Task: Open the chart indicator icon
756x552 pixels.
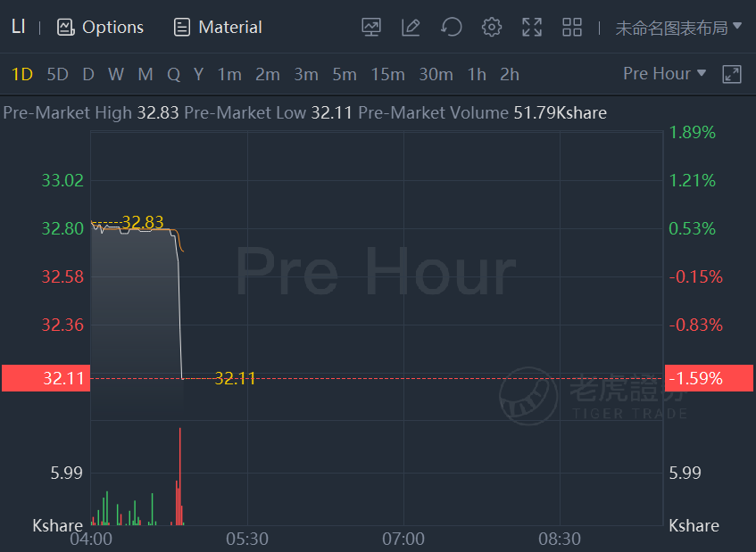Action: point(371,27)
